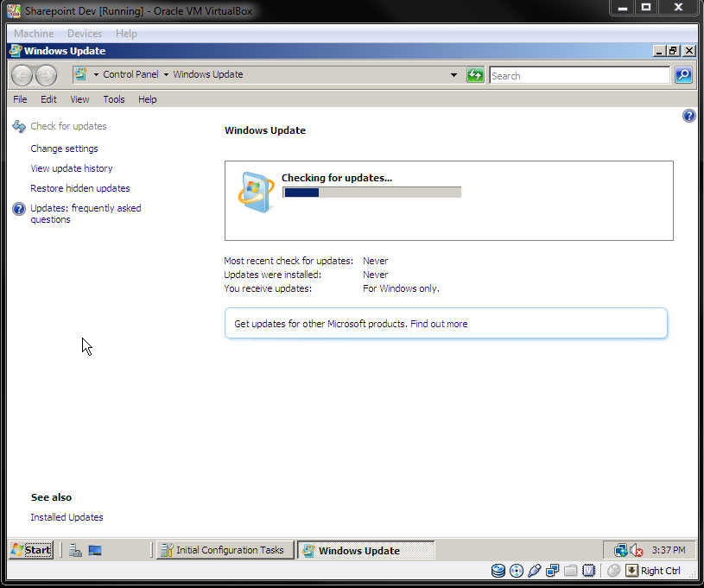Click the host key arrow icon
This screenshot has height=588, width=704.
(631, 571)
